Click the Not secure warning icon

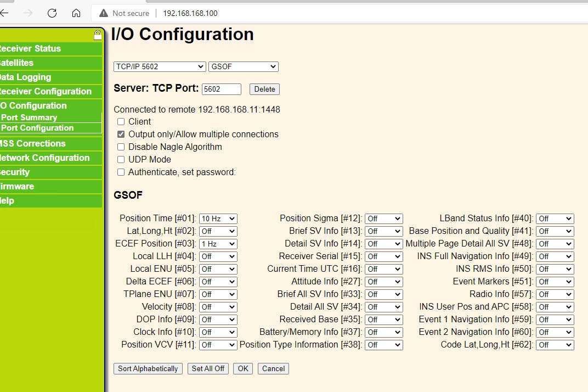point(104,13)
